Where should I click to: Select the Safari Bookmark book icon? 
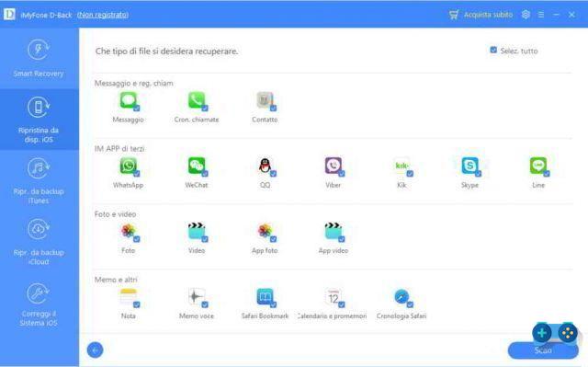tap(265, 297)
